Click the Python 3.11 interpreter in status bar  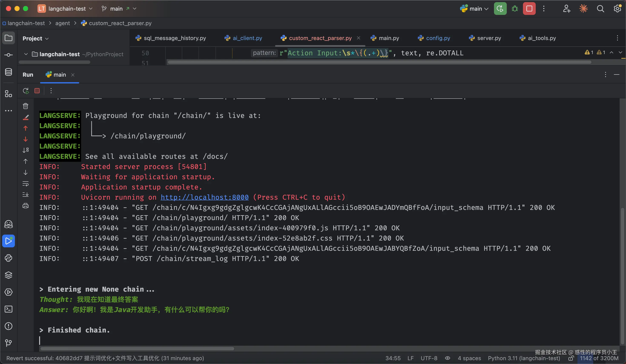coord(524,358)
